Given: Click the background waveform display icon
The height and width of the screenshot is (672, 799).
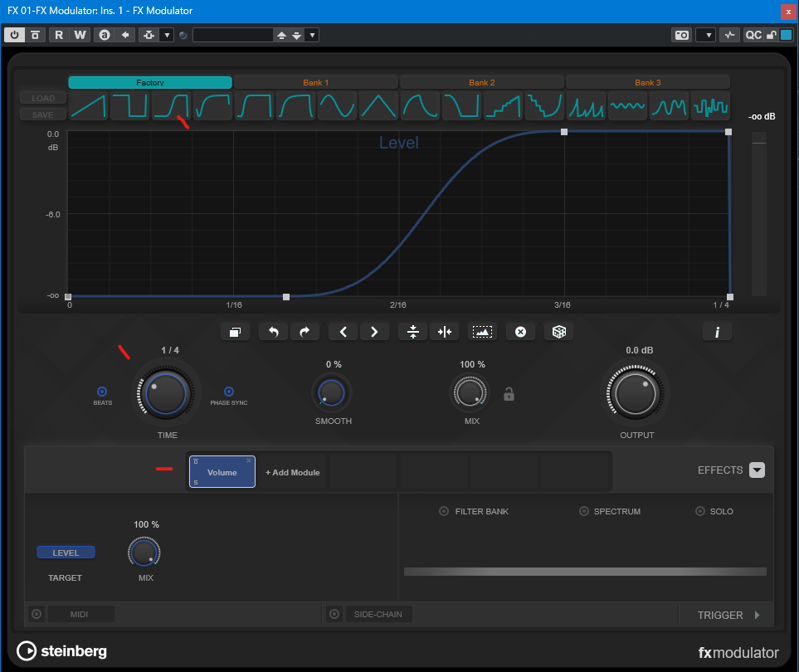Looking at the screenshot, I should tap(482, 332).
